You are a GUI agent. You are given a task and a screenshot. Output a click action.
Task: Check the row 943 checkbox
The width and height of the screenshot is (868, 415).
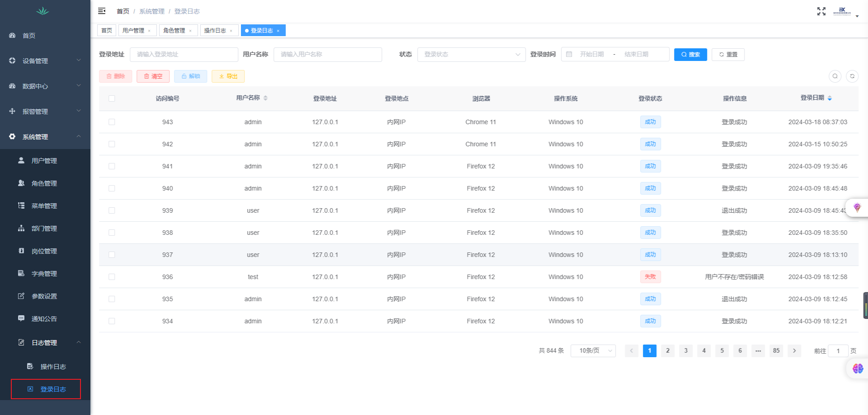tap(112, 122)
